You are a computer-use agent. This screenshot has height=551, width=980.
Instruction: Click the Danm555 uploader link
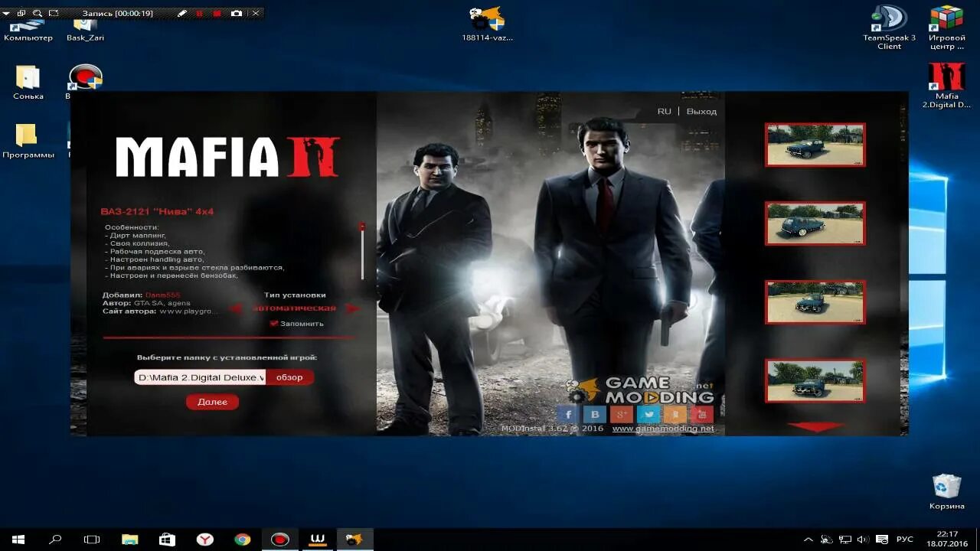tap(162, 295)
